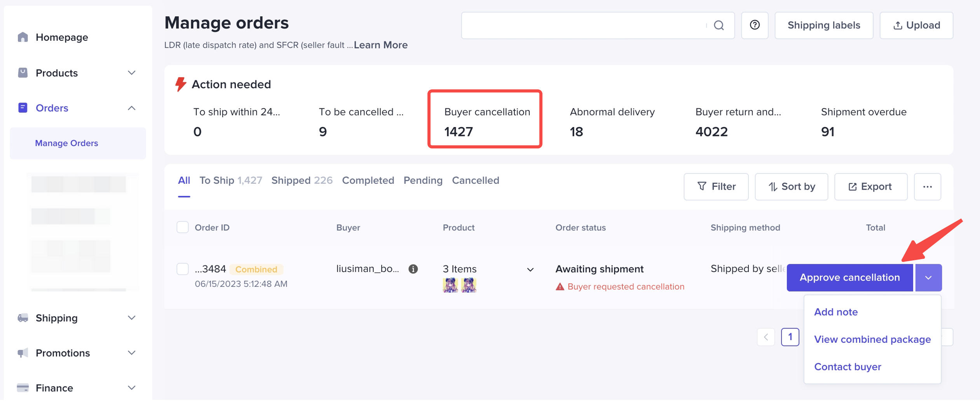This screenshot has width=980, height=401.
Task: Tick the select-all orders checkbox
Action: pos(183,227)
